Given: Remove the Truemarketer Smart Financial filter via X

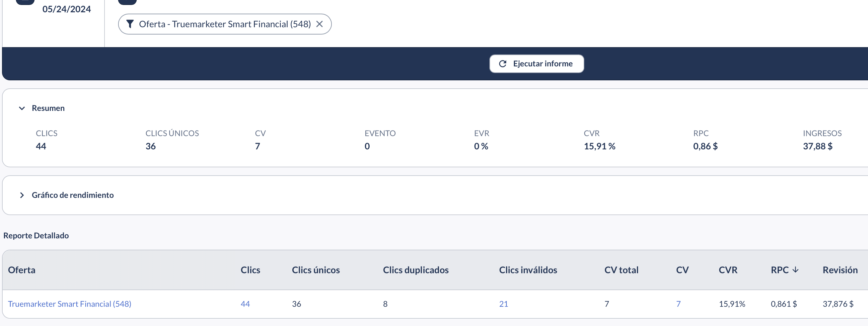Looking at the screenshot, I should coord(320,24).
